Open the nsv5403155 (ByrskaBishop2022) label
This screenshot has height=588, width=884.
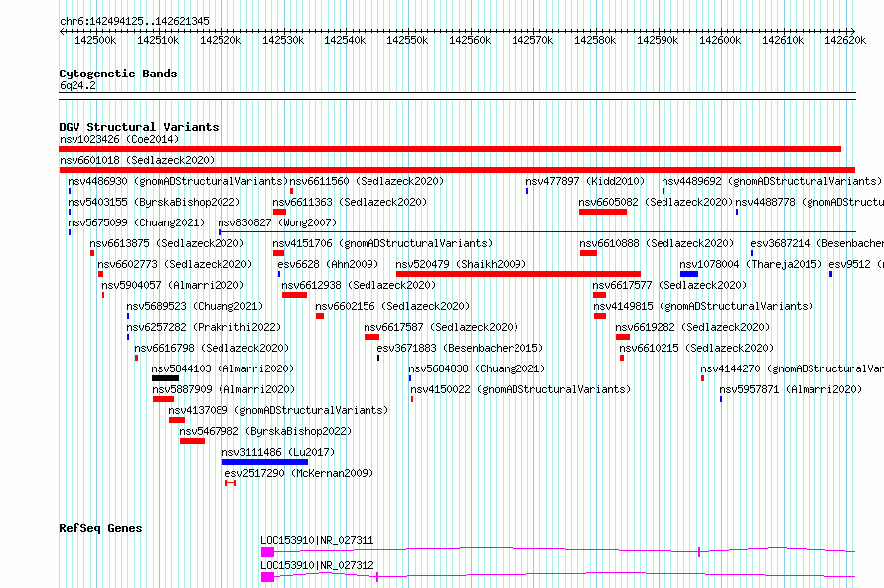pyautogui.click(x=154, y=202)
